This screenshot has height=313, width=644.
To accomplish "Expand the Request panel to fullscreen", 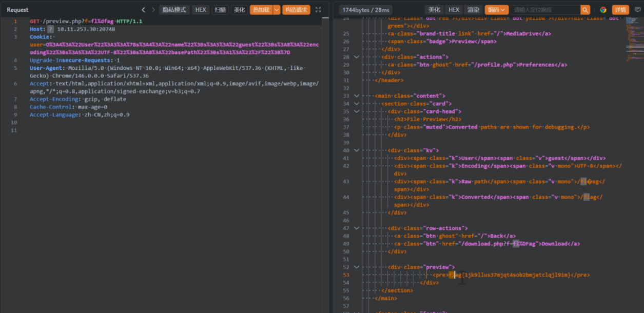I will 318,10.
